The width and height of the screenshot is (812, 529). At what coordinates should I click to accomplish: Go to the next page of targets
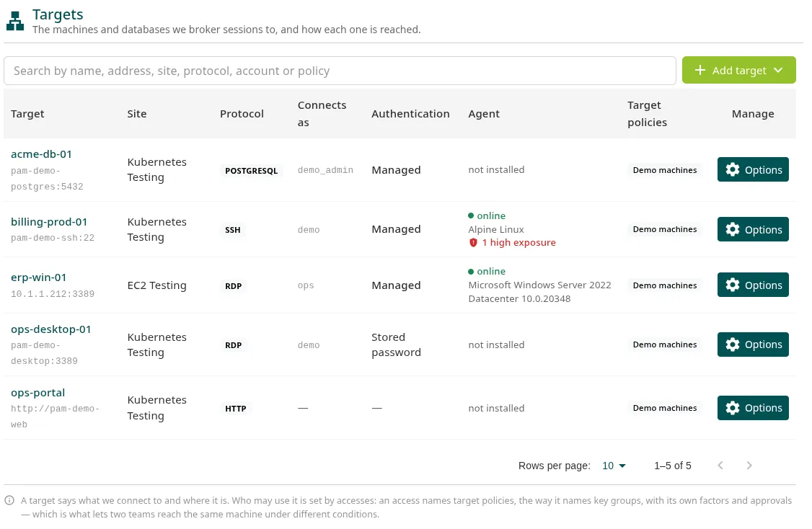tap(749, 466)
